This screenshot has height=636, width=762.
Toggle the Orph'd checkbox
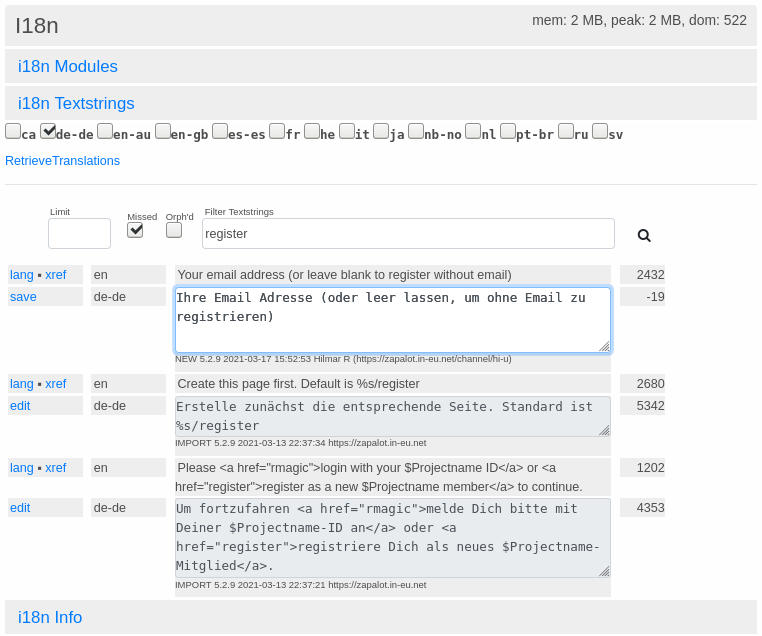(x=174, y=230)
